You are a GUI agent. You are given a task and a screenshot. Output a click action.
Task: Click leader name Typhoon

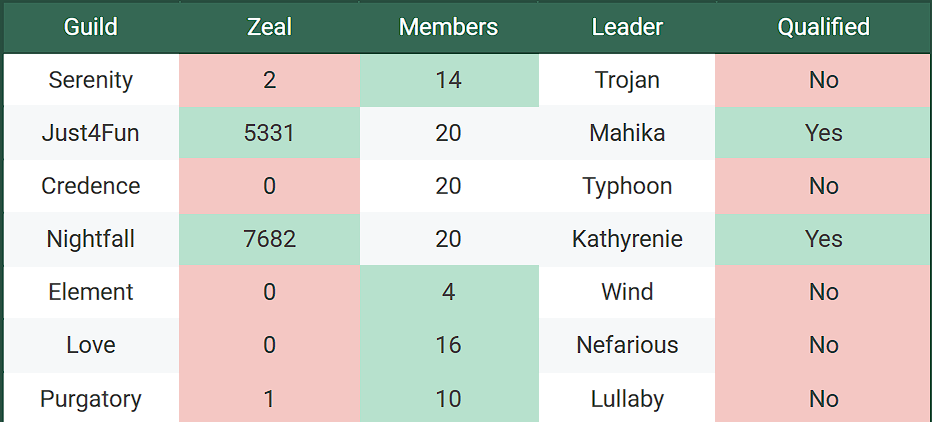click(627, 186)
